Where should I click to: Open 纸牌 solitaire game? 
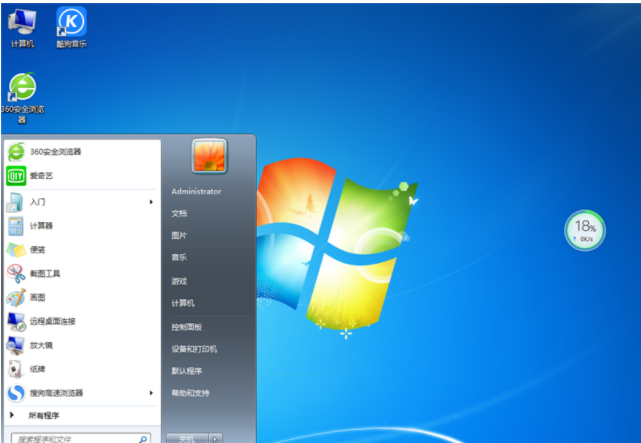click(x=38, y=369)
